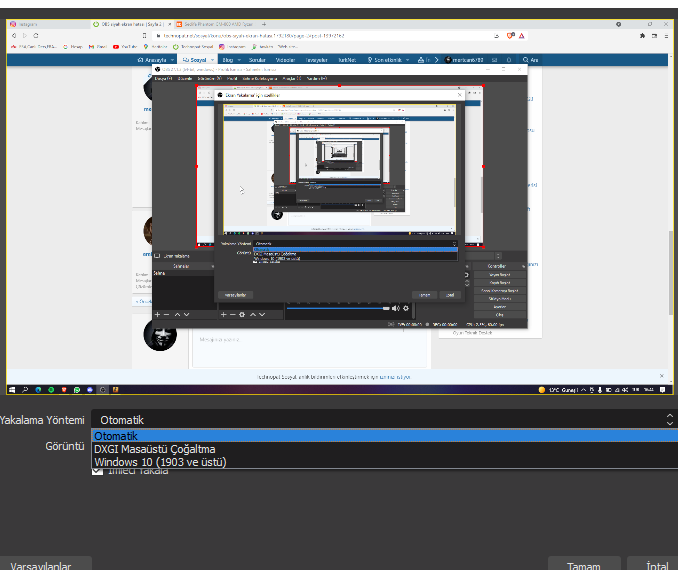678x570 pixels.
Task: Open Profil menu in previewed OBS window
Action: coord(232,79)
